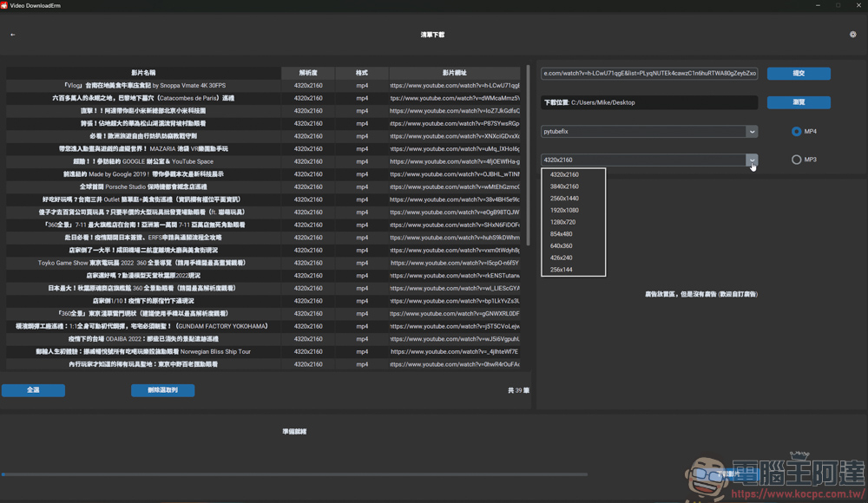
Task: Select the ERFS video row
Action: click(264, 238)
